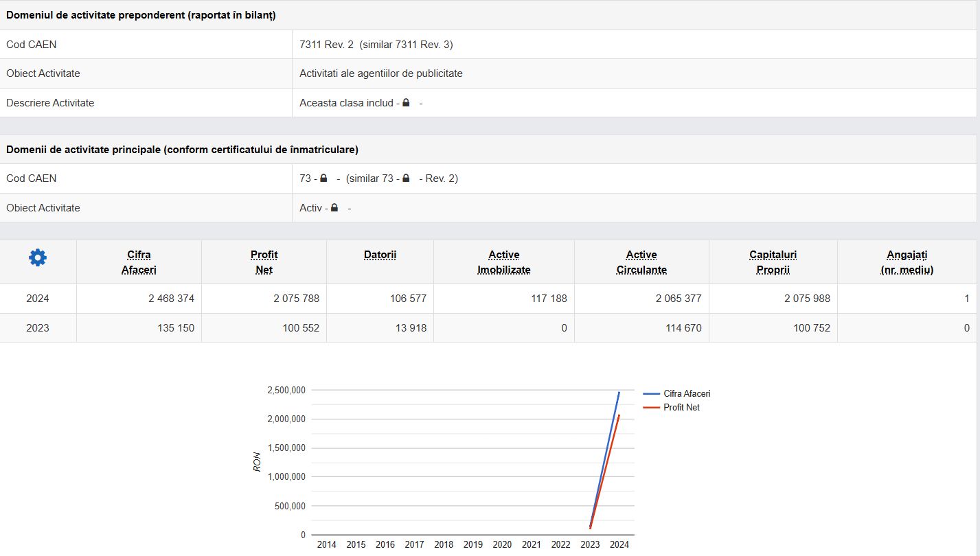Click the blue settings gear icon
This screenshot has height=556, width=980.
tap(38, 258)
